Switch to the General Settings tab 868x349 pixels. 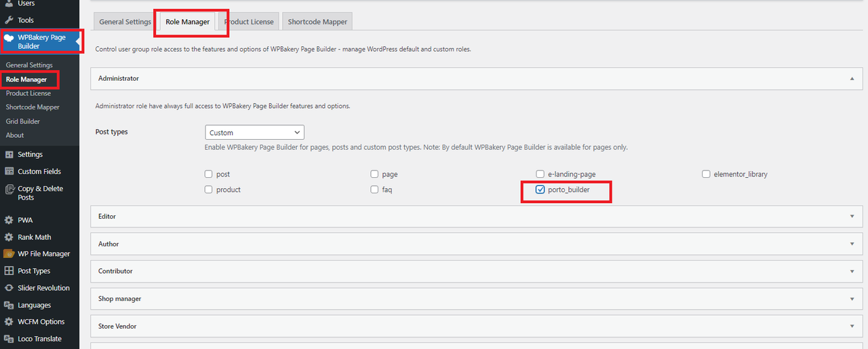pyautogui.click(x=125, y=22)
